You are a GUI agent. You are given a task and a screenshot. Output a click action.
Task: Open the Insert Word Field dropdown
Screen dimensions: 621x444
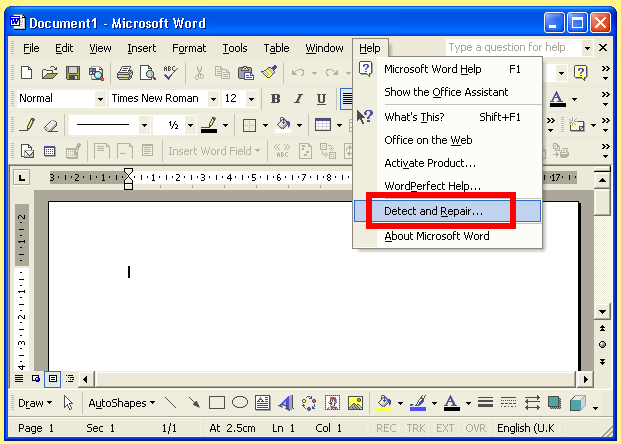[214, 151]
